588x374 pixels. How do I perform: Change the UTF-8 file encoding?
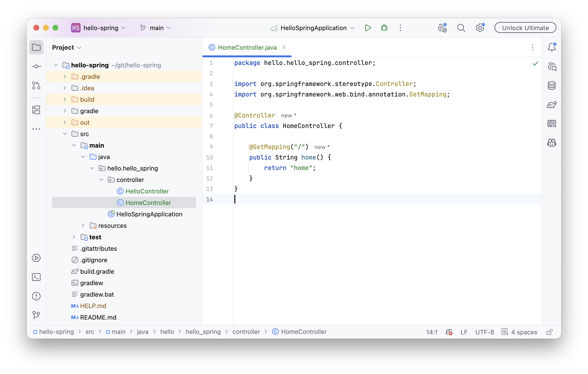coord(484,332)
